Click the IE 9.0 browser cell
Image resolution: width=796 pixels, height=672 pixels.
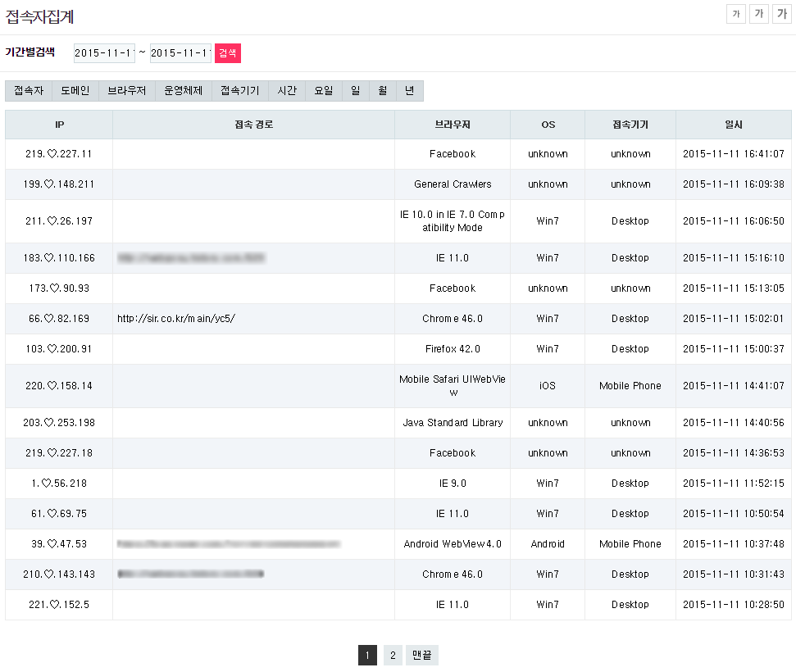pyautogui.click(x=453, y=484)
